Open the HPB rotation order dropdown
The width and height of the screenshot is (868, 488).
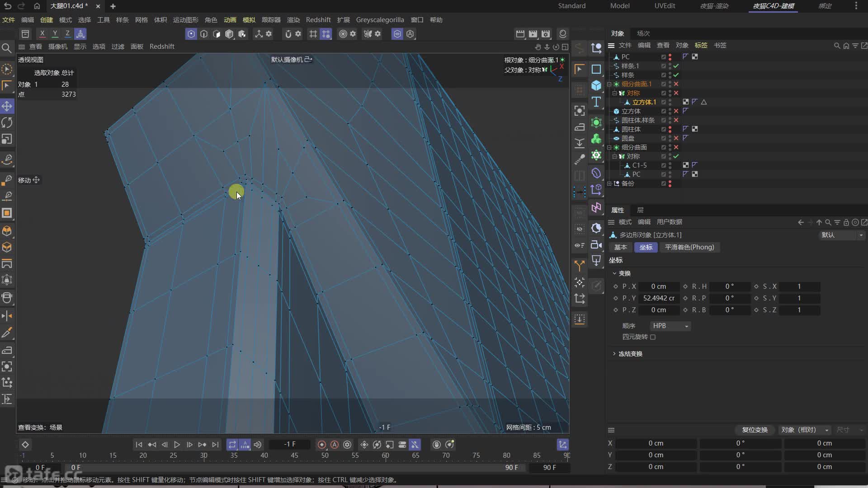(670, 326)
